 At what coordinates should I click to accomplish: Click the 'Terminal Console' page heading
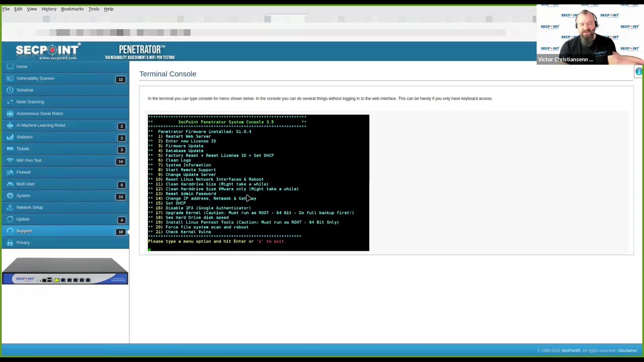(x=168, y=74)
